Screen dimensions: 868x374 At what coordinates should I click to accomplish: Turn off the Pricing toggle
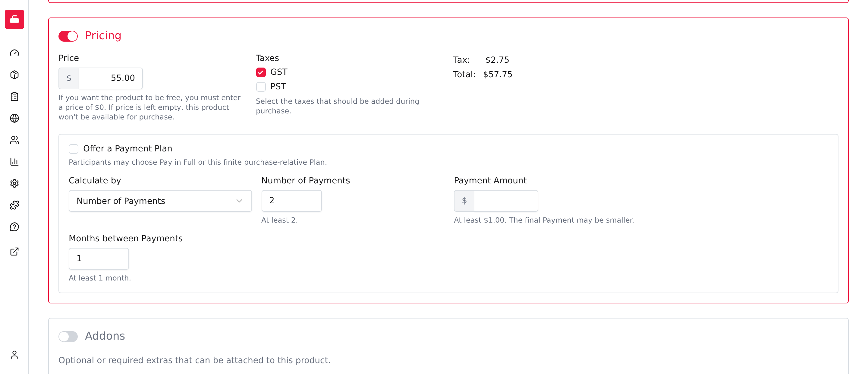coord(68,36)
